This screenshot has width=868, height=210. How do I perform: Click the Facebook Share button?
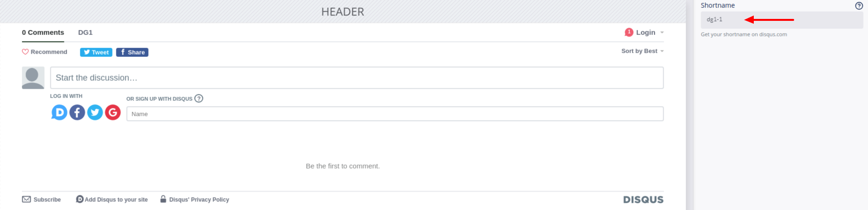point(132,52)
